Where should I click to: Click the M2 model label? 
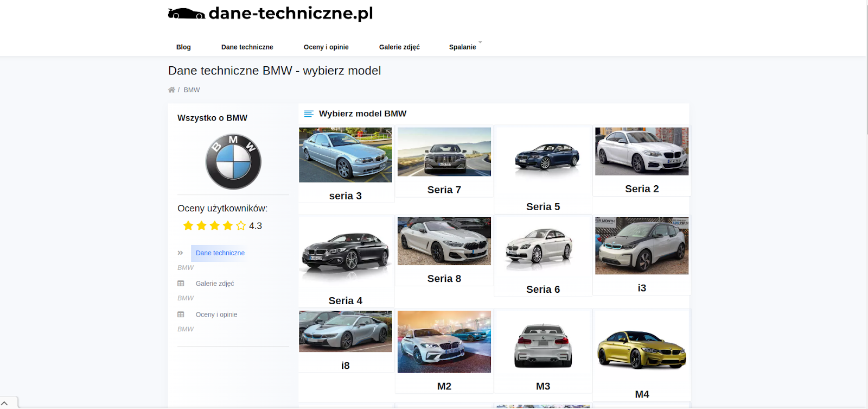(444, 386)
